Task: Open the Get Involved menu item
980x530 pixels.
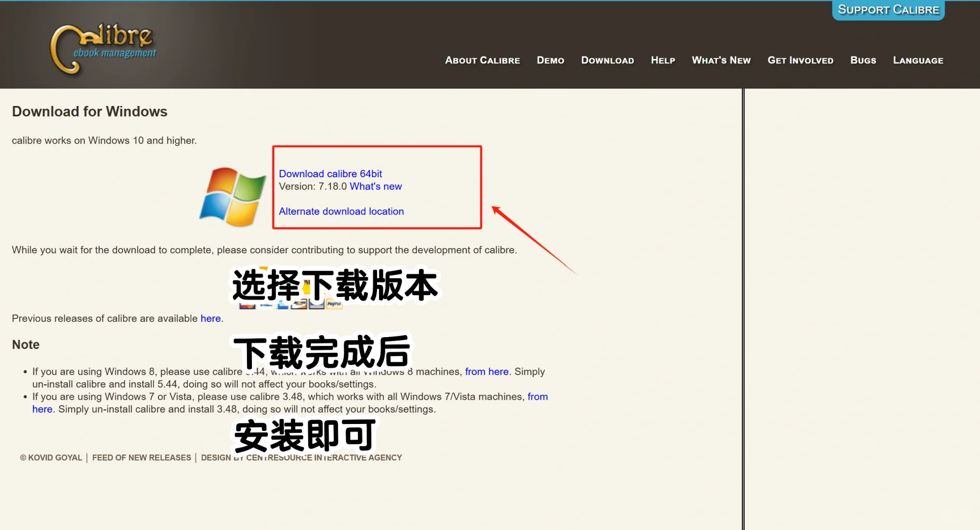Action: [x=800, y=60]
